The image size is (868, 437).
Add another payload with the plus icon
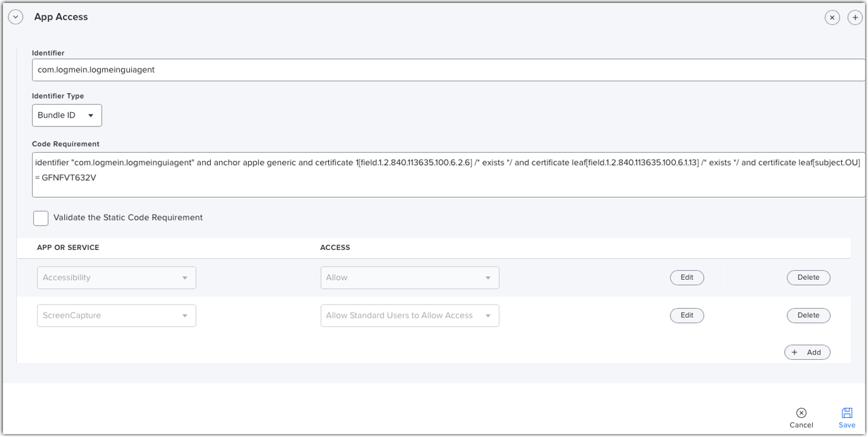click(855, 17)
